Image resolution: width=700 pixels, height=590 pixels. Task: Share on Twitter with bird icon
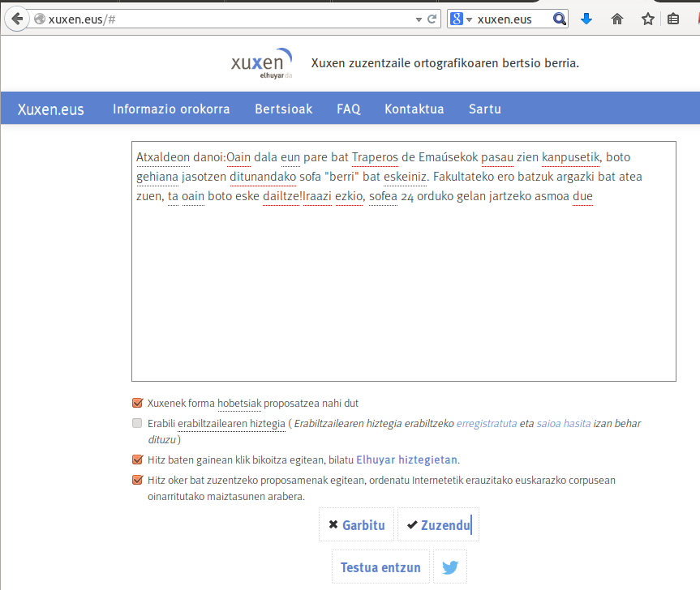click(450, 567)
